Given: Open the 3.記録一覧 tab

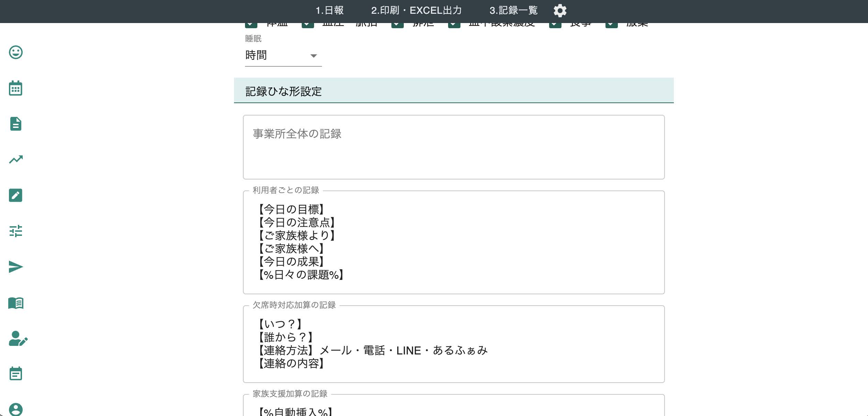Looking at the screenshot, I should pos(513,11).
